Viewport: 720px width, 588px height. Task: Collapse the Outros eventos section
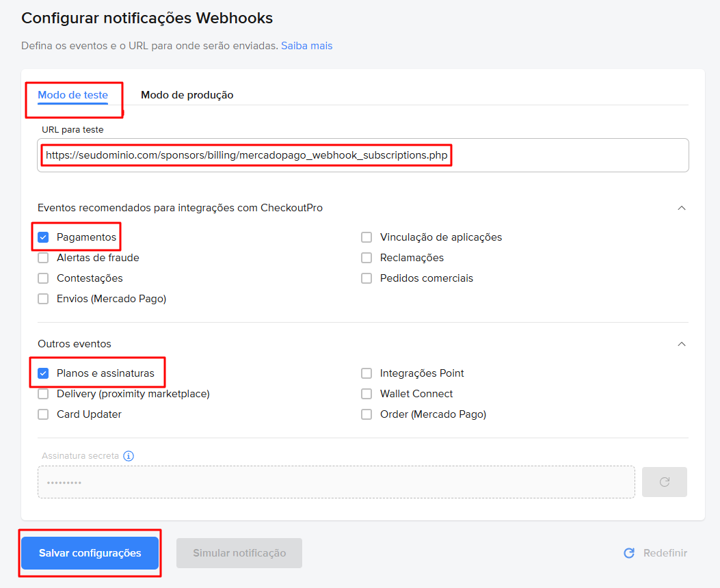[x=681, y=344]
